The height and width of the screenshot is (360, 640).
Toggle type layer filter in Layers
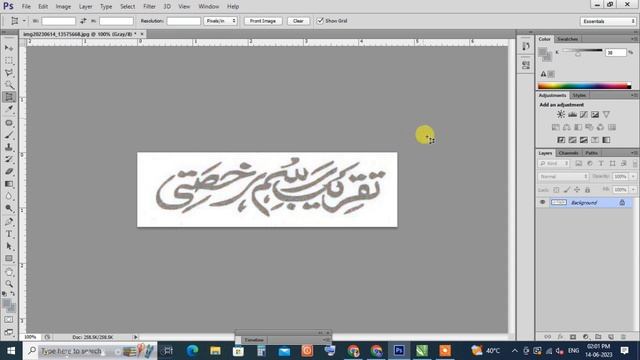(601, 164)
